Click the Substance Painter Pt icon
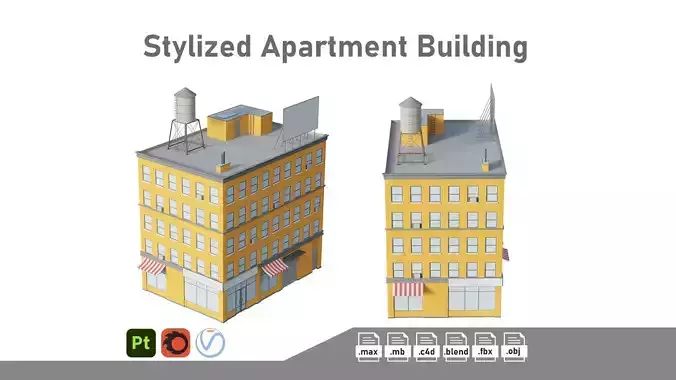Screen dimensions: 676x380 (141, 343)
